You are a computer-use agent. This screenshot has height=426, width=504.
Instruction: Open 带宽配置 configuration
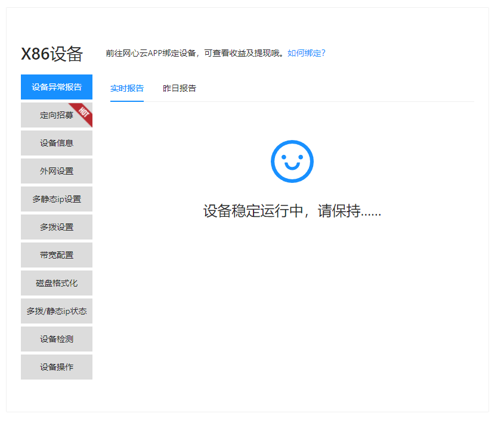[x=57, y=255]
